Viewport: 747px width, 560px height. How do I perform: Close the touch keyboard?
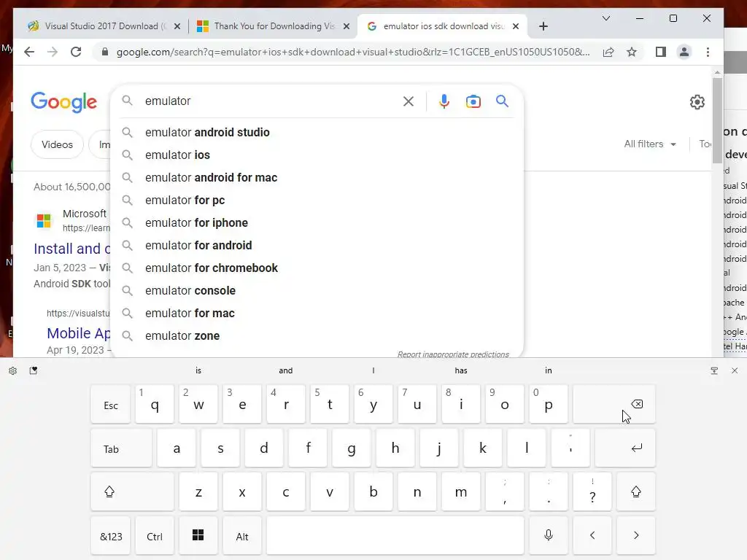click(735, 370)
